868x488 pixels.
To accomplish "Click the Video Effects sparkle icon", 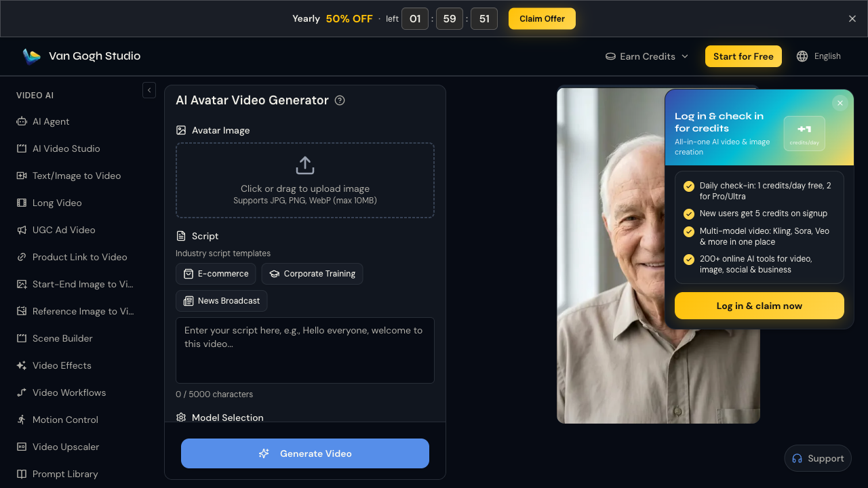I will coord(22,365).
